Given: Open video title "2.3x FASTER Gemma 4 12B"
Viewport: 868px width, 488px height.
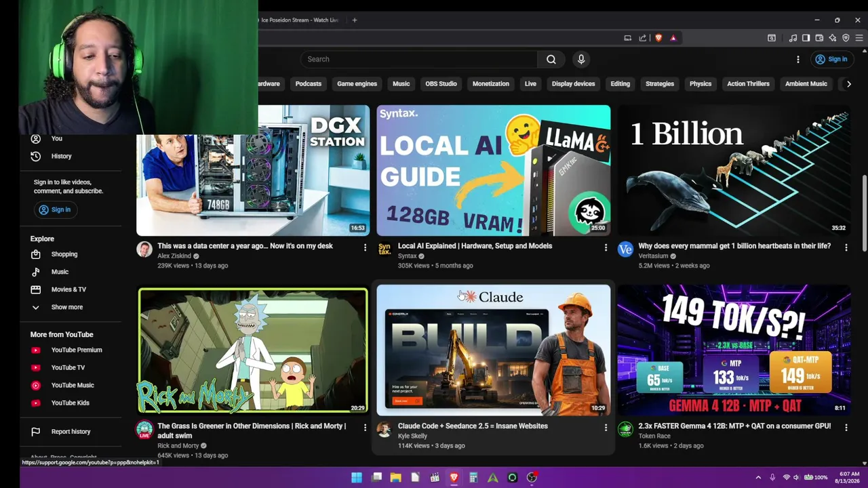Looking at the screenshot, I should click(734, 426).
